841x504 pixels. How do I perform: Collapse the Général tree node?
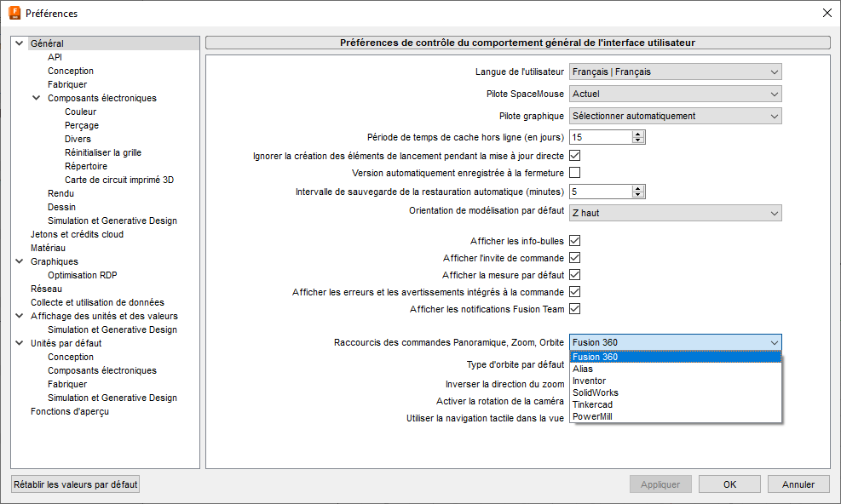pyautogui.click(x=20, y=43)
